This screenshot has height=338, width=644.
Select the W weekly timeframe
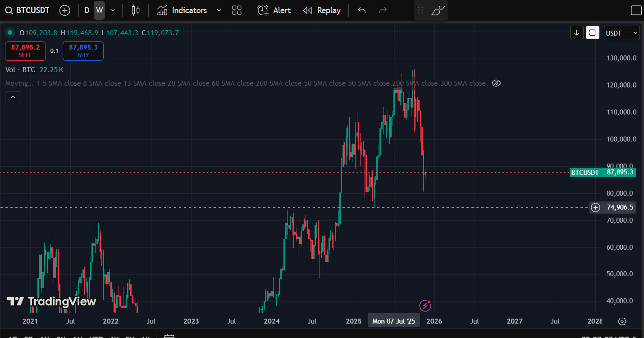click(99, 10)
